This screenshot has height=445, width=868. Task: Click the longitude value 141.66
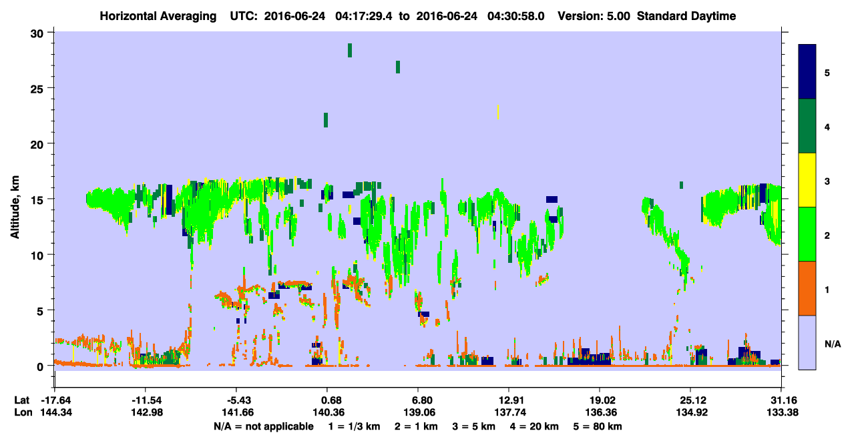238,412
